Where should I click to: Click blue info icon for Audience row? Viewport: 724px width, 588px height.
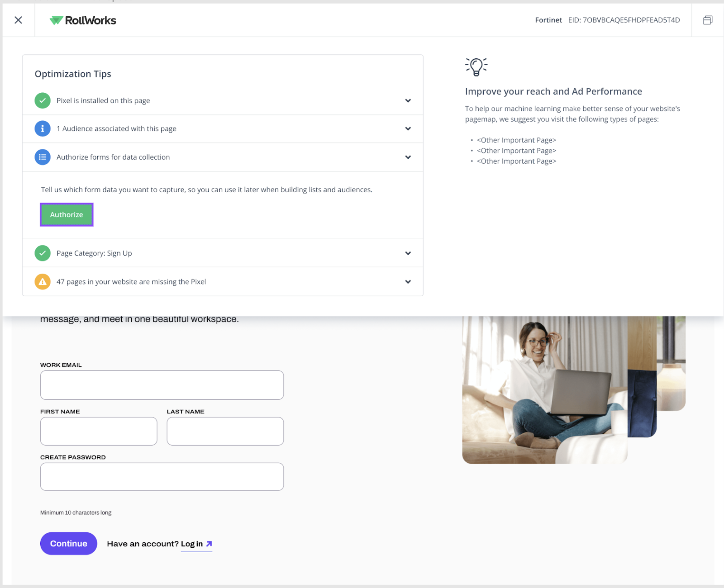(43, 128)
